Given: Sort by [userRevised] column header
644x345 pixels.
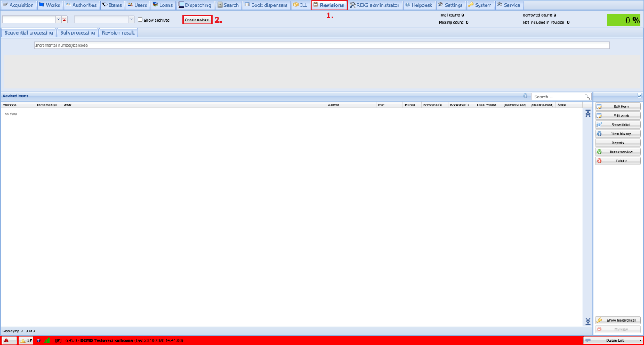Looking at the screenshot, I should point(515,105).
